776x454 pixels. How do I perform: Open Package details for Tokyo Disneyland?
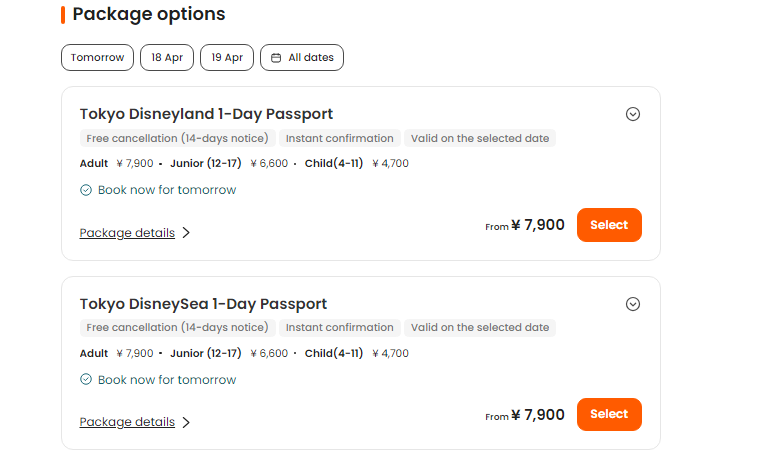click(x=127, y=233)
